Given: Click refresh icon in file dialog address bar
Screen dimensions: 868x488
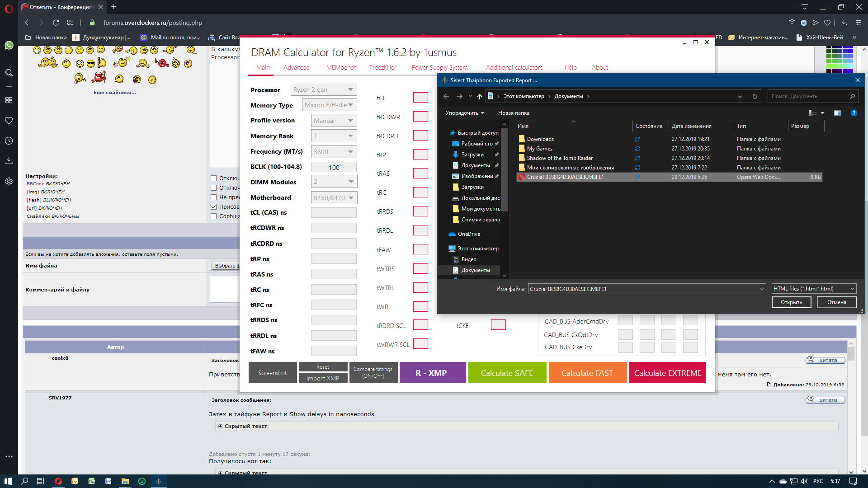Looking at the screenshot, I should [x=755, y=96].
